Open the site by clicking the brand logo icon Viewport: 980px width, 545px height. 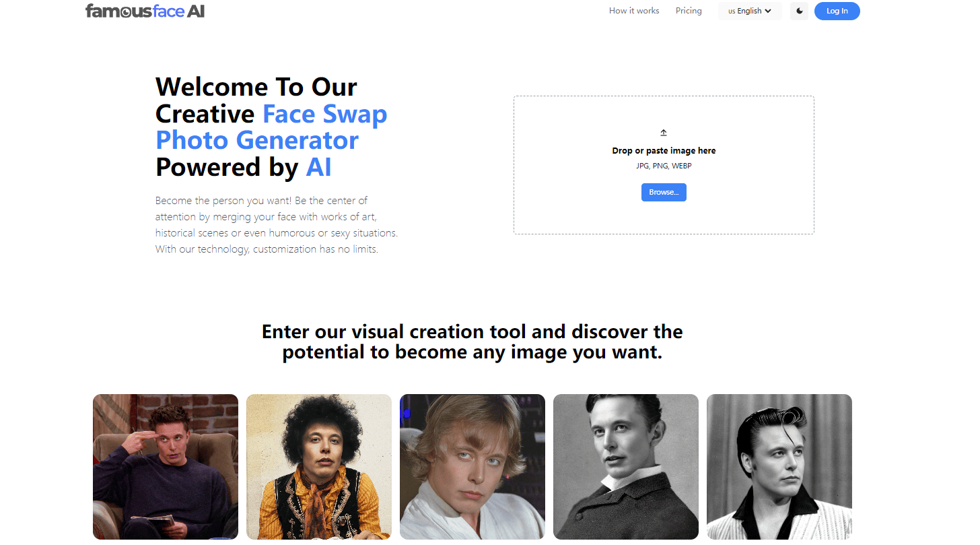(145, 11)
